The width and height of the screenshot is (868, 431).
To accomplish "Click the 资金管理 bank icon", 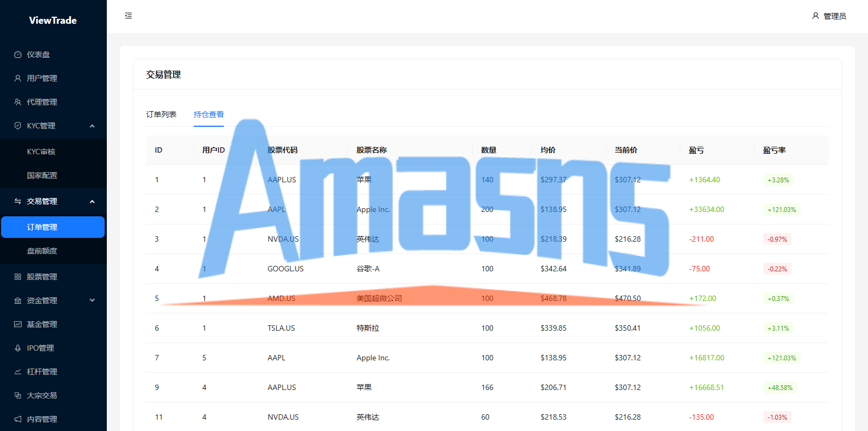I will 18,300.
